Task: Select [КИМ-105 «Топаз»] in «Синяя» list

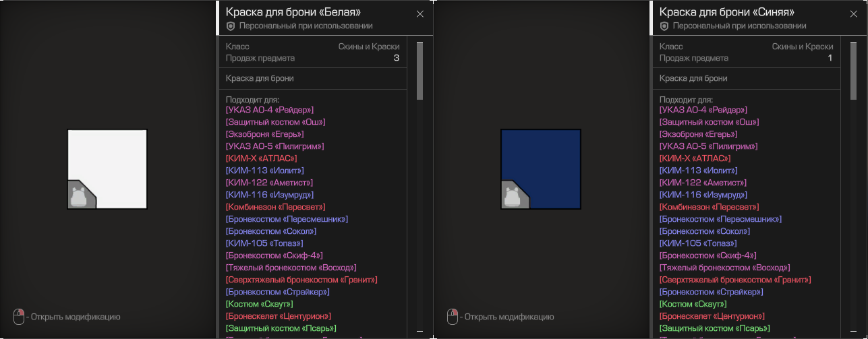Action: coord(698,243)
